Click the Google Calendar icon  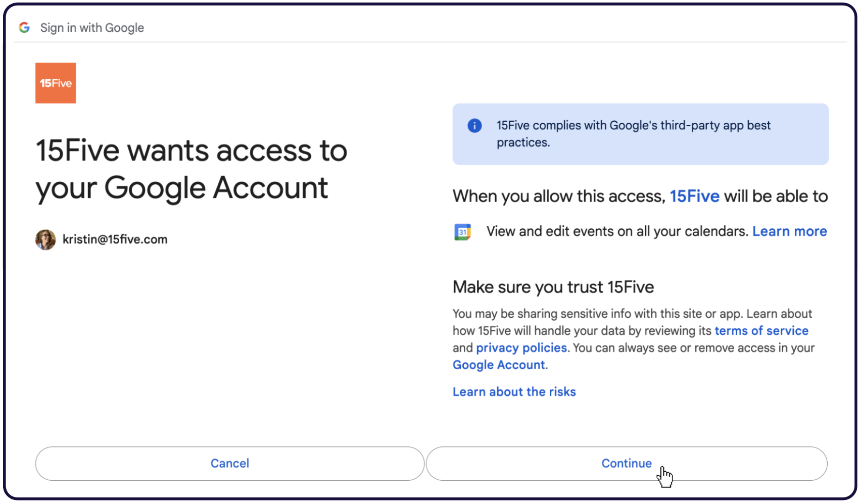point(462,232)
